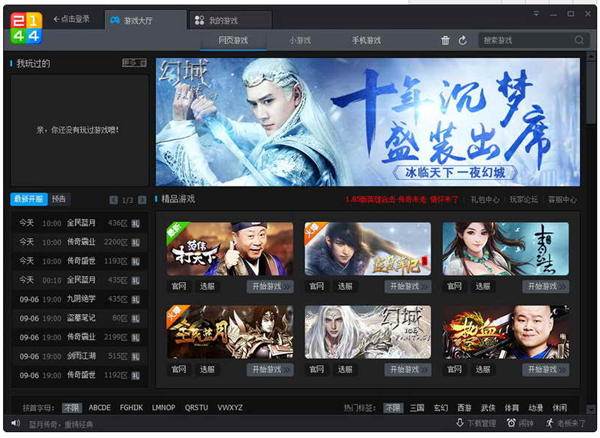Click the 范伟打天下 game thumbnail
This screenshot has height=438, width=600.
pyautogui.click(x=230, y=249)
